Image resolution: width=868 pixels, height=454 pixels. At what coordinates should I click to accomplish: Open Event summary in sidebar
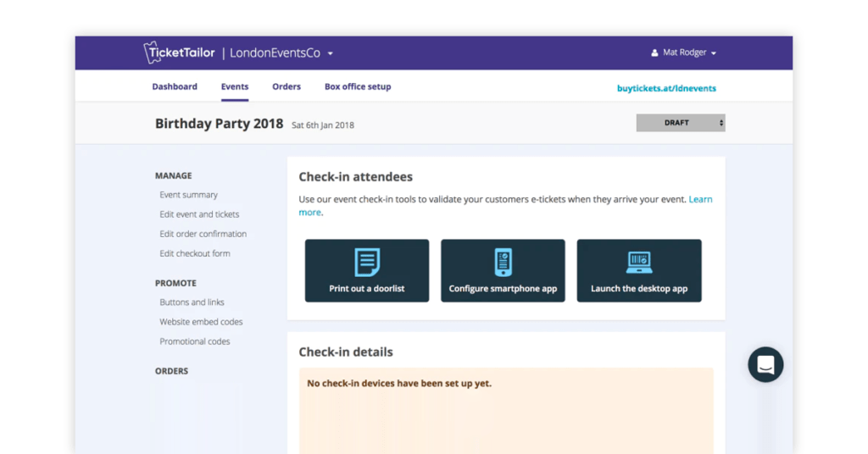[x=189, y=195]
